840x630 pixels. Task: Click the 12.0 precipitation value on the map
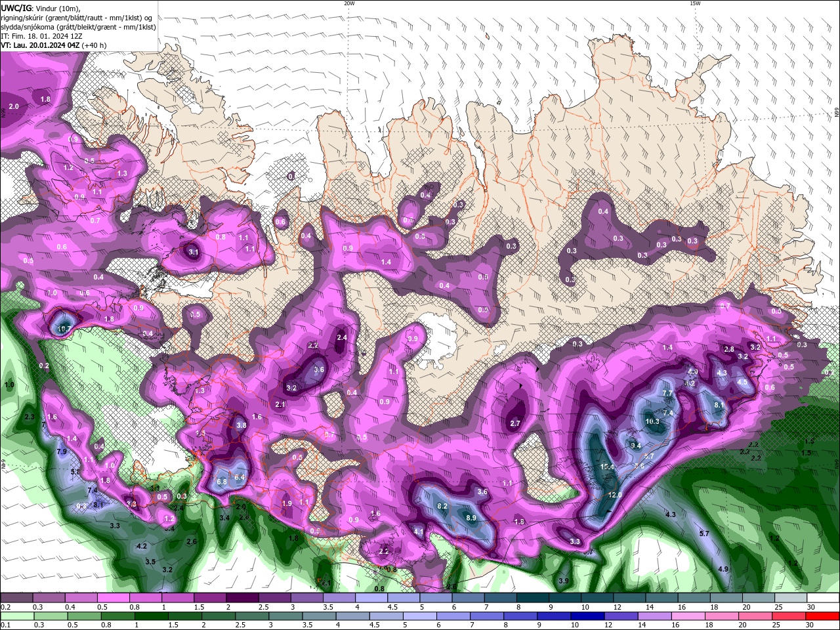click(615, 495)
